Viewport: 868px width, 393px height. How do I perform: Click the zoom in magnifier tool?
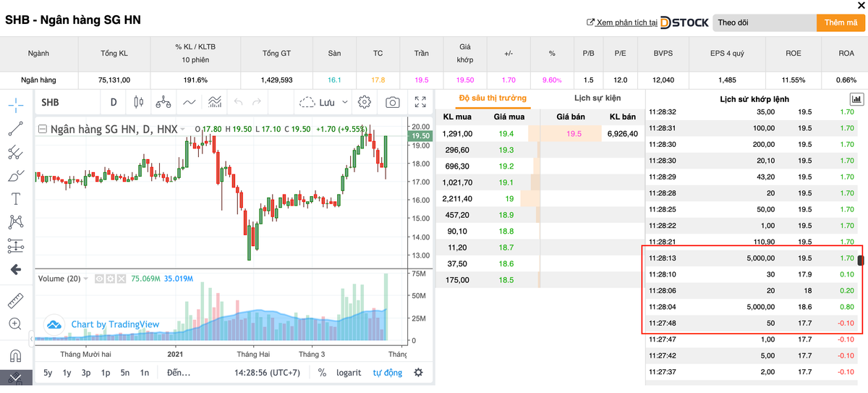15,324
